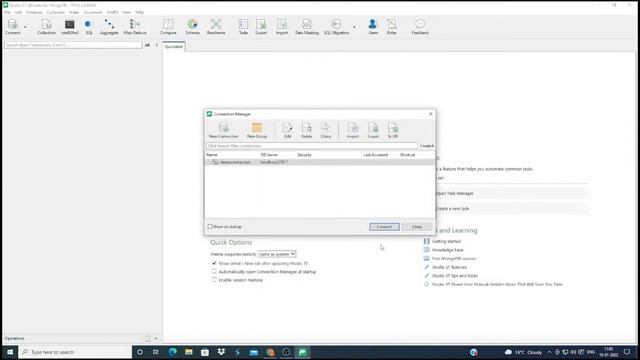The height and width of the screenshot is (360, 640).
Task: Open the Aggregate editor
Action: pos(109,27)
